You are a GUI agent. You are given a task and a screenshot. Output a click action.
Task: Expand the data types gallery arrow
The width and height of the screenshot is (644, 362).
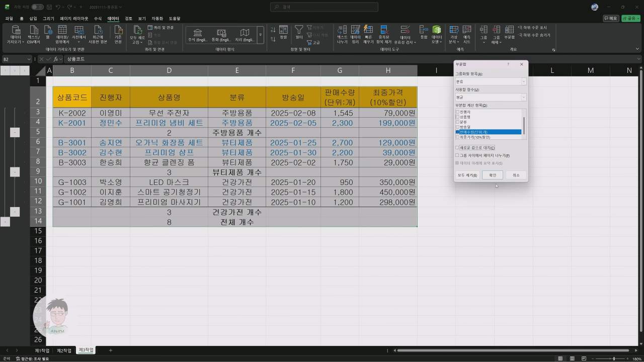[x=260, y=35]
